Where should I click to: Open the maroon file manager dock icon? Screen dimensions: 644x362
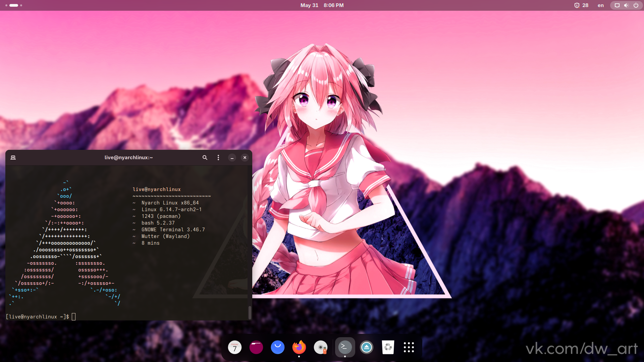coord(256,347)
